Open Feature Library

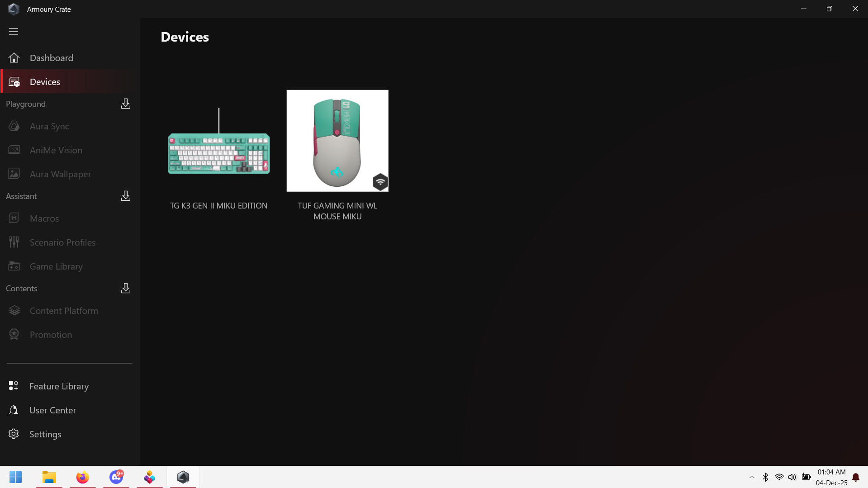click(59, 386)
